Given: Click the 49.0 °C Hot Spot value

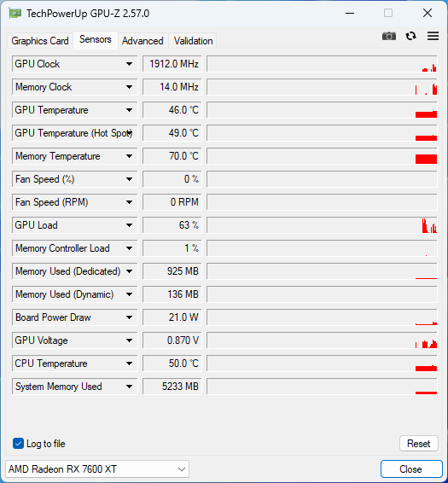Looking at the screenshot, I should 172,133.
